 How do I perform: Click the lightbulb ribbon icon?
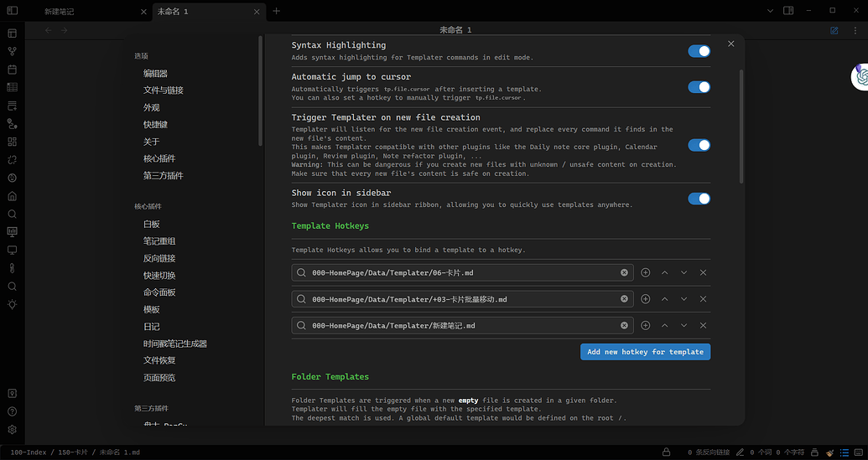(x=13, y=305)
